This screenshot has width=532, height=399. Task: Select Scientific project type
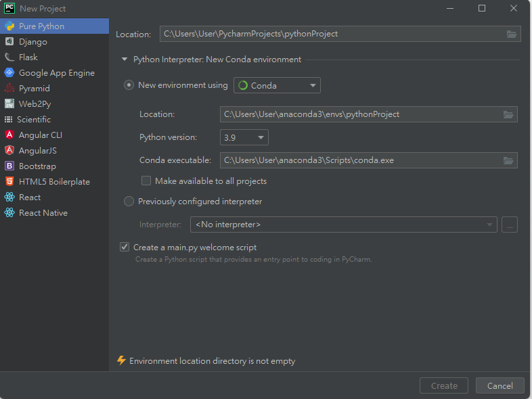34,120
